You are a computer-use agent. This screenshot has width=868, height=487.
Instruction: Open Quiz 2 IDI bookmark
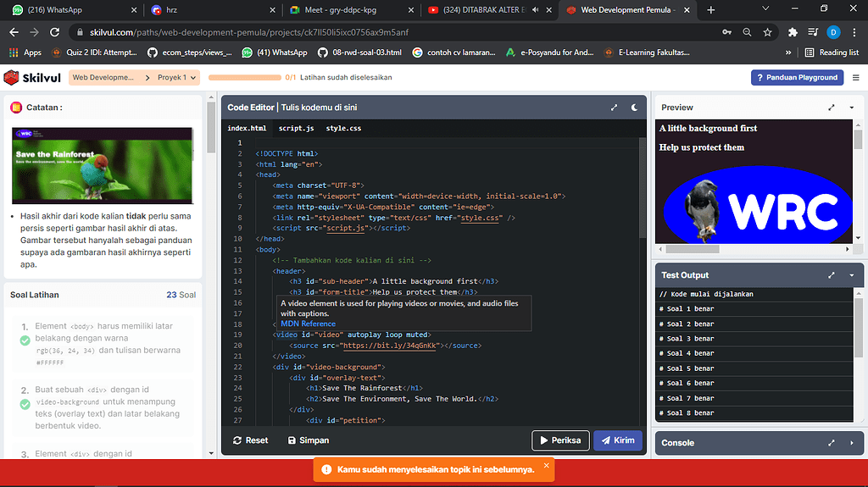click(94, 53)
